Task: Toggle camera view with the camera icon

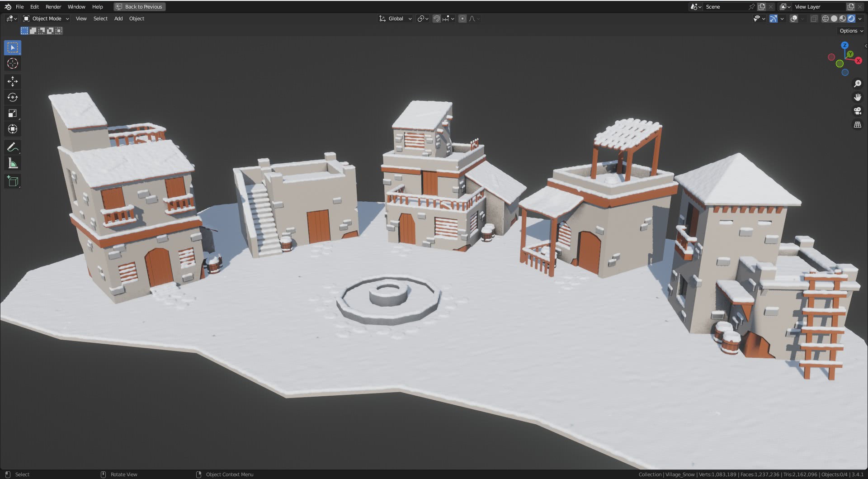Action: pyautogui.click(x=857, y=111)
